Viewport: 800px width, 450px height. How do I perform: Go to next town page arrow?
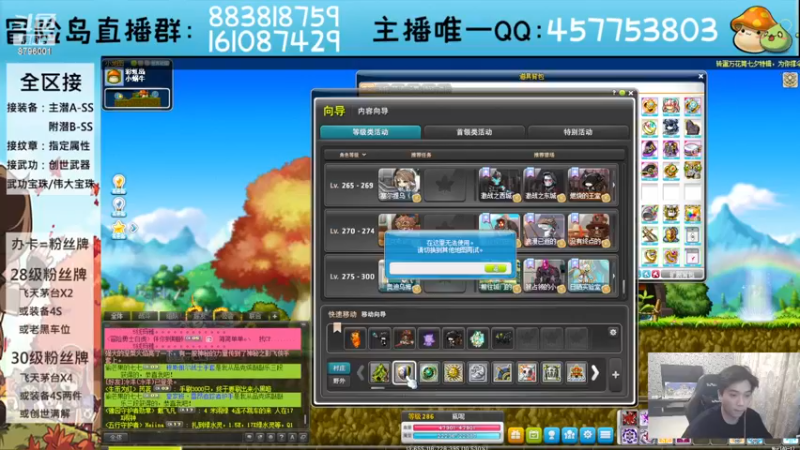coord(595,373)
